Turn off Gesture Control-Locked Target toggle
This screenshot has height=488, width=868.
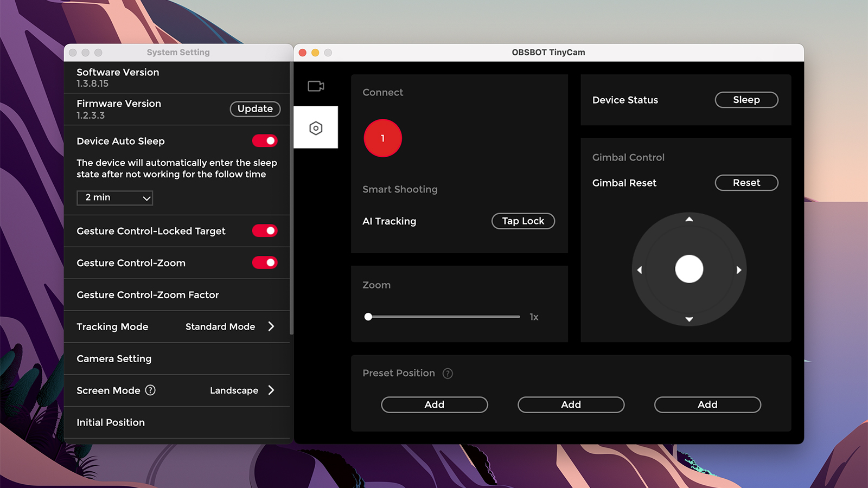pos(265,231)
